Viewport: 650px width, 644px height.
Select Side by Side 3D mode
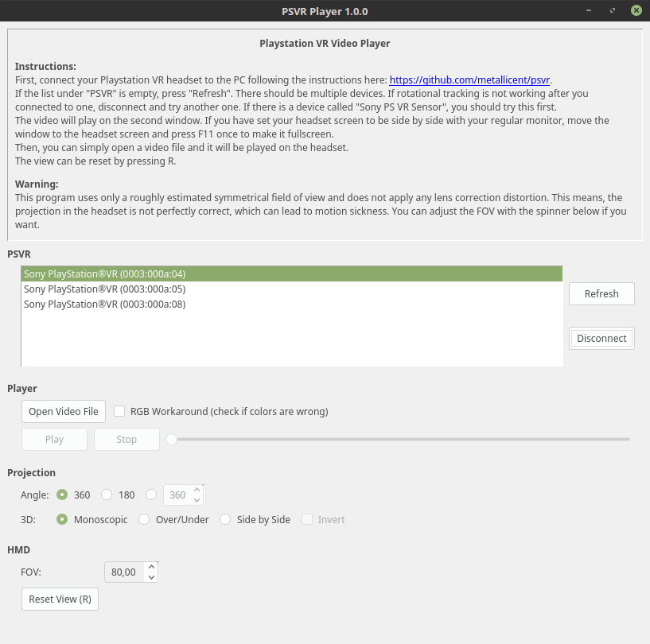coord(225,519)
